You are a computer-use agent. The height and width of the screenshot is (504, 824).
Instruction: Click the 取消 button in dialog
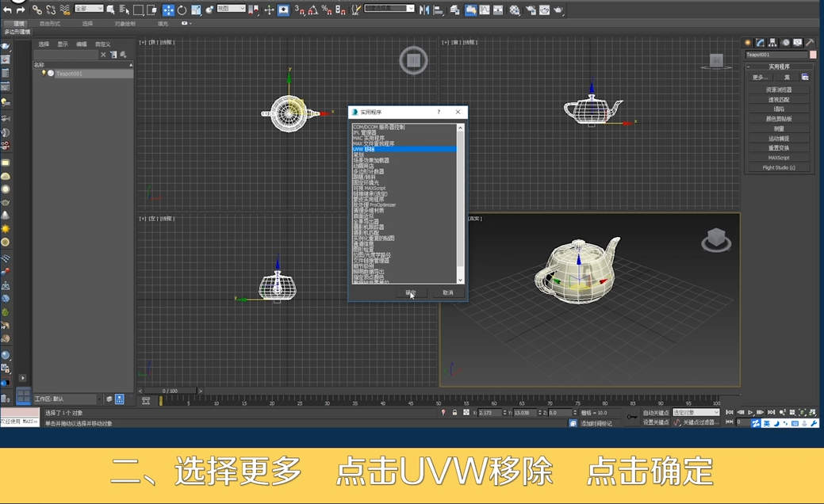(448, 292)
